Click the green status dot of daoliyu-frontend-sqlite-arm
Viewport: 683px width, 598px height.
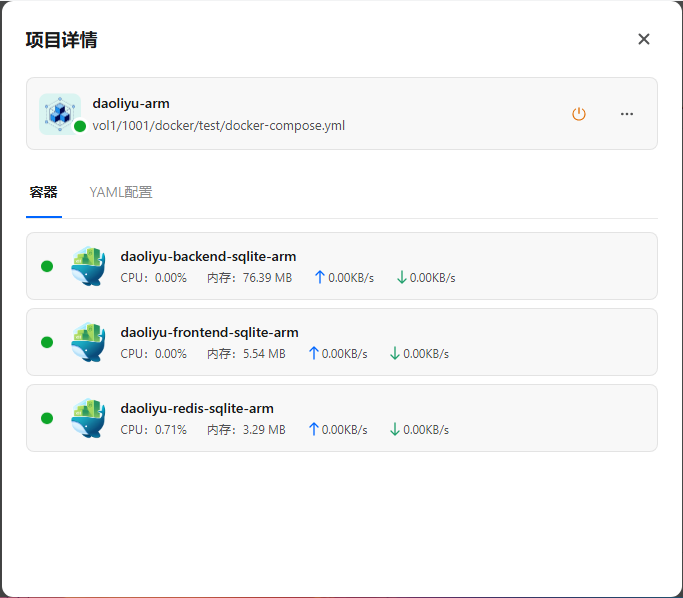click(x=47, y=342)
